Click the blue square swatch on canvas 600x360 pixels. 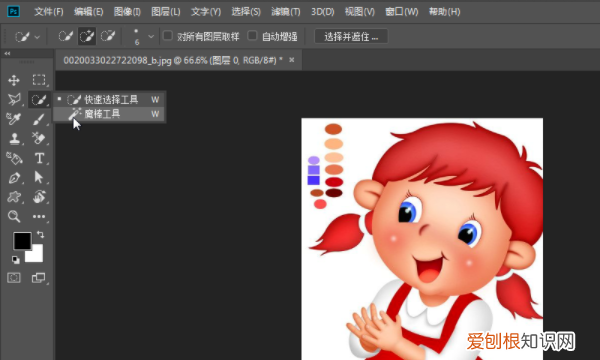(313, 180)
